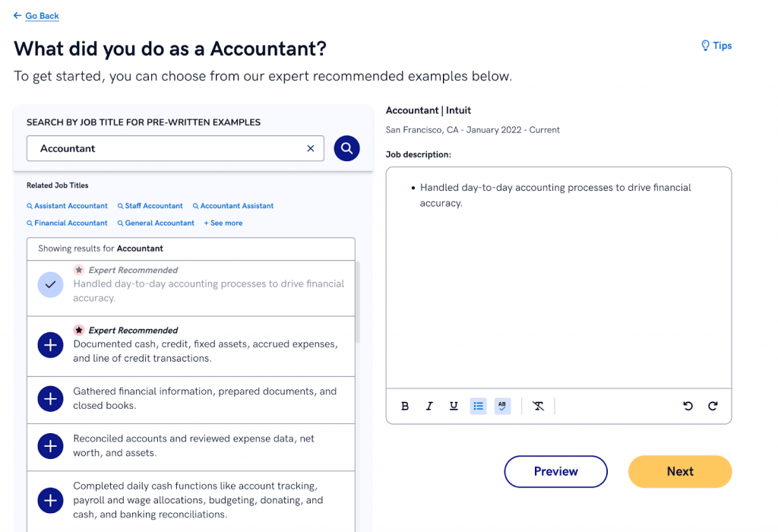778x532 pixels.
Task: Open the resume Preview
Action: 555,471
